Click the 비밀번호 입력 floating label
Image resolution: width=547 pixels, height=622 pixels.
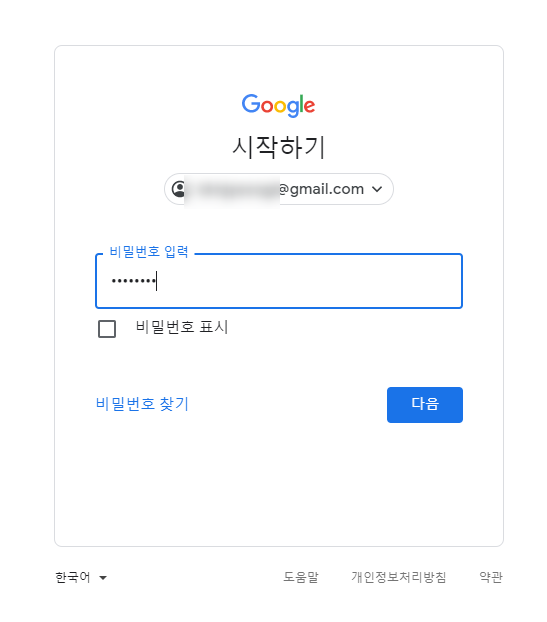(149, 252)
